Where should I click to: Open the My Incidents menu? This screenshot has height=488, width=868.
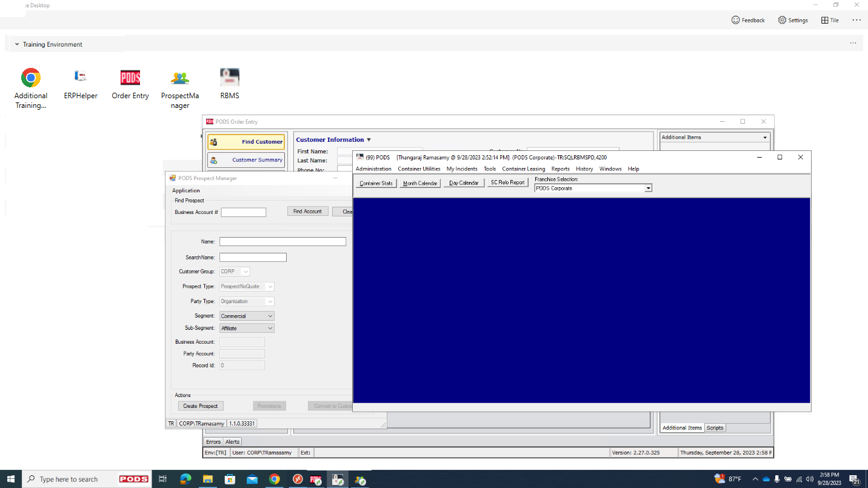(x=462, y=169)
